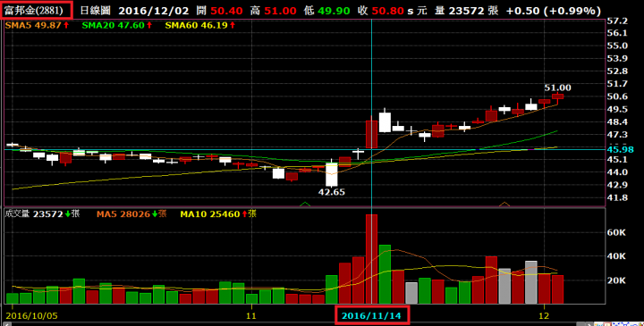The height and width of the screenshot is (326, 644).
Task: Click the 47.3 price axis label
Action: coord(617,135)
